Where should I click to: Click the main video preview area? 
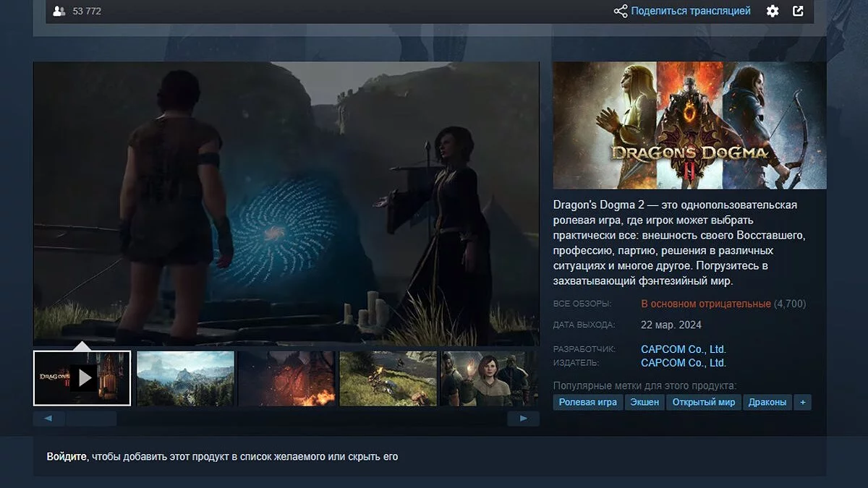point(286,203)
